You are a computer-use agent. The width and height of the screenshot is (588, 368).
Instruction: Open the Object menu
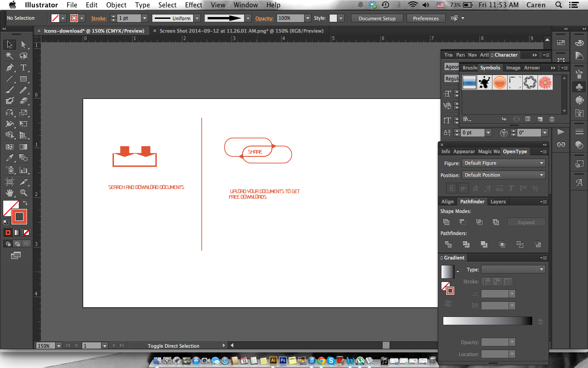[x=116, y=5]
